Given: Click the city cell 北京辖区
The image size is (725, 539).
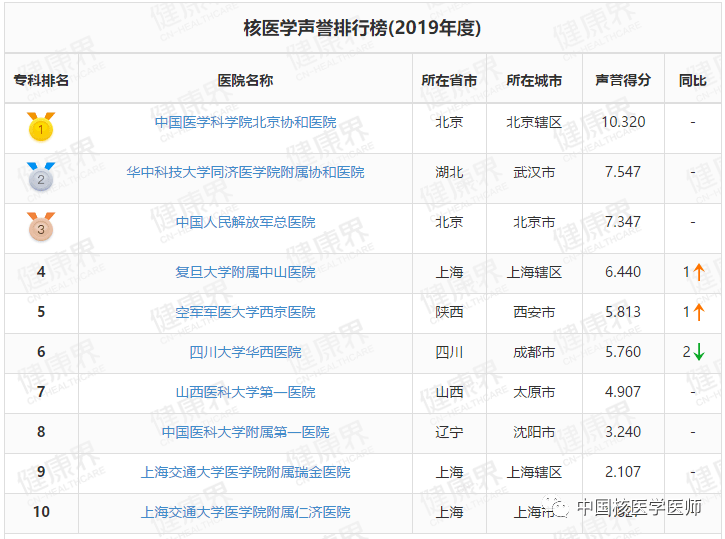Looking at the screenshot, I should click(x=534, y=122).
